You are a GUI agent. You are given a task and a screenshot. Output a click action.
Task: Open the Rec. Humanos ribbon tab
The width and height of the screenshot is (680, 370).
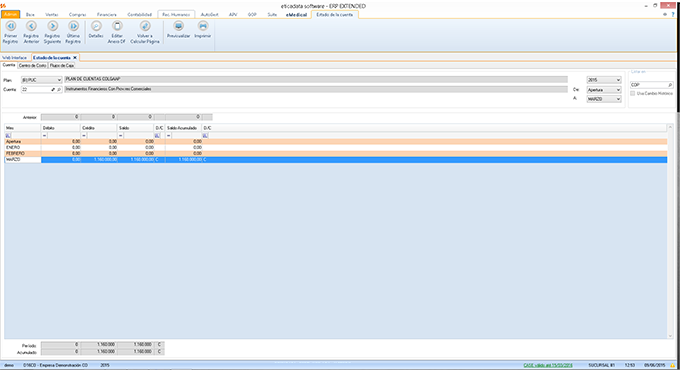[176, 15]
